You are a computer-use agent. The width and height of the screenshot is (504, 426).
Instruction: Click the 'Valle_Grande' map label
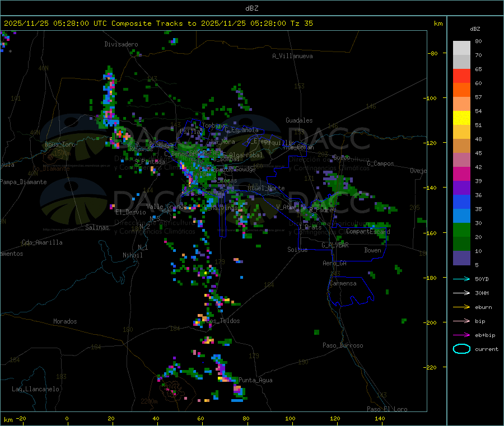[x=166, y=206]
